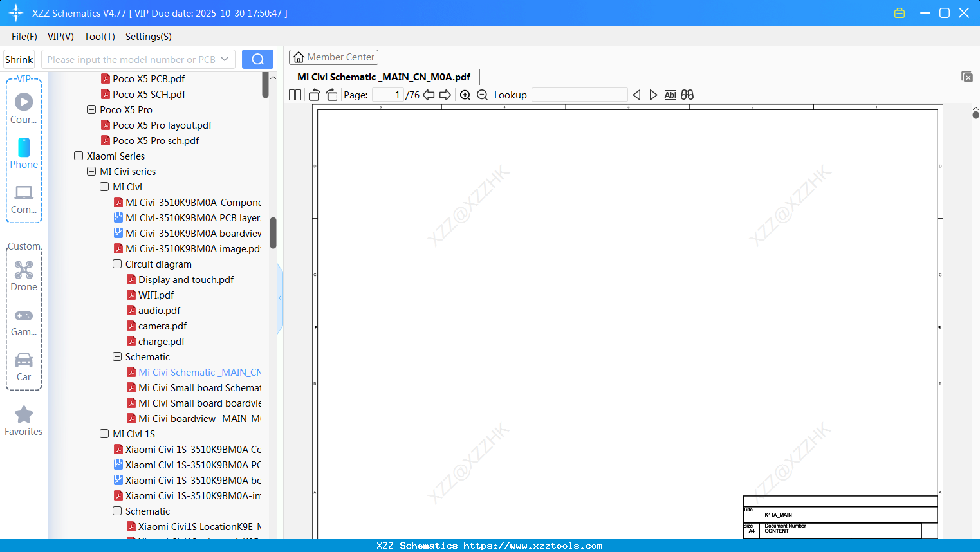This screenshot has width=980, height=552.
Task: Collapse the MI Civi 1S folder
Action: [x=104, y=434]
